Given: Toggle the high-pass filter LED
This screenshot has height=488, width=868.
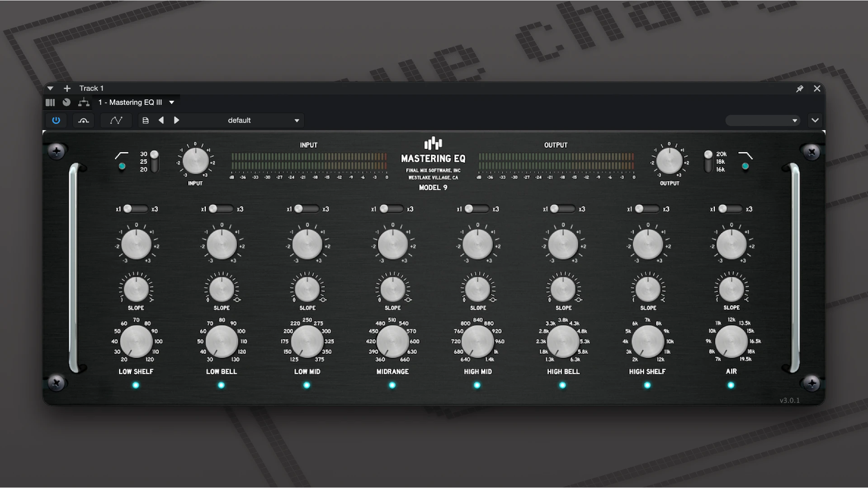Looking at the screenshot, I should pos(122,166).
